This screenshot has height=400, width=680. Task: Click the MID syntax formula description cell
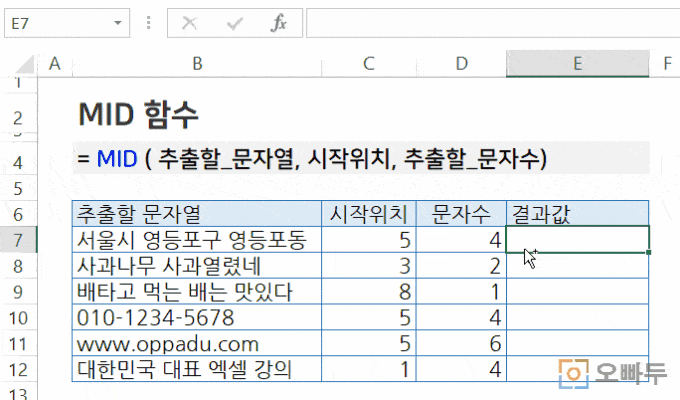[361, 158]
